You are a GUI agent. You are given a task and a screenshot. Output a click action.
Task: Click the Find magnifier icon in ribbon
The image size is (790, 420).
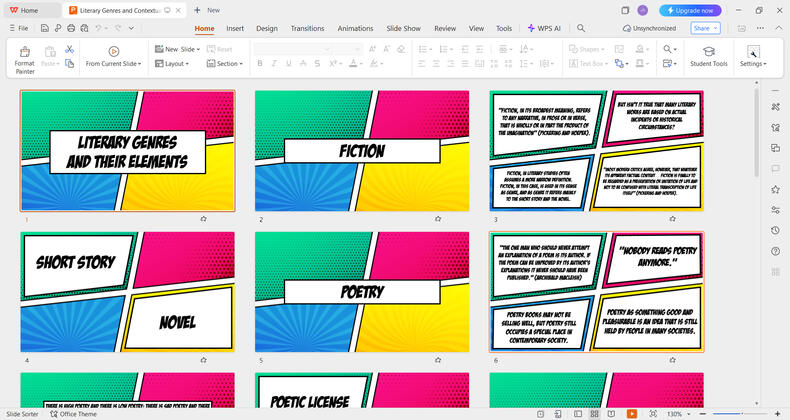tap(667, 49)
